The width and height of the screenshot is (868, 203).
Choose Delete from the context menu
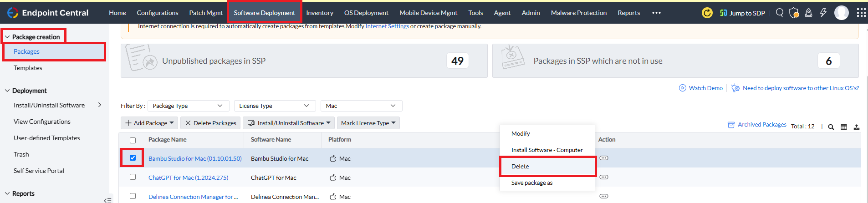coord(520,167)
